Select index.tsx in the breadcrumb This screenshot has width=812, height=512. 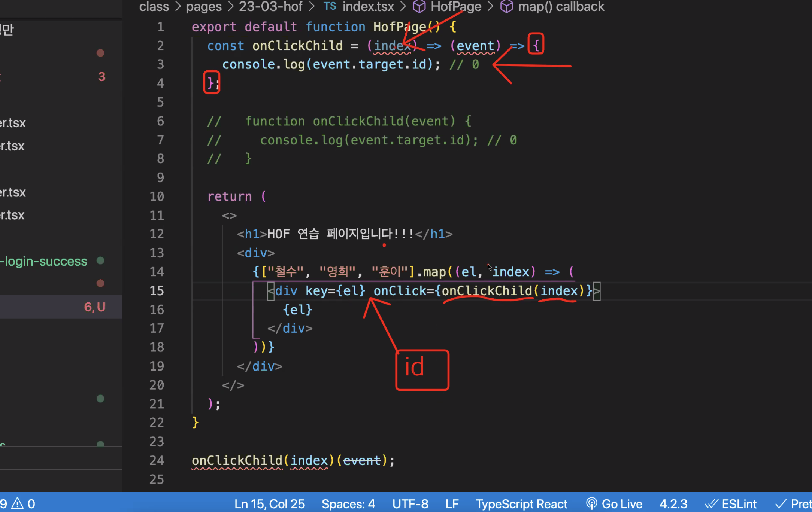pos(368,6)
